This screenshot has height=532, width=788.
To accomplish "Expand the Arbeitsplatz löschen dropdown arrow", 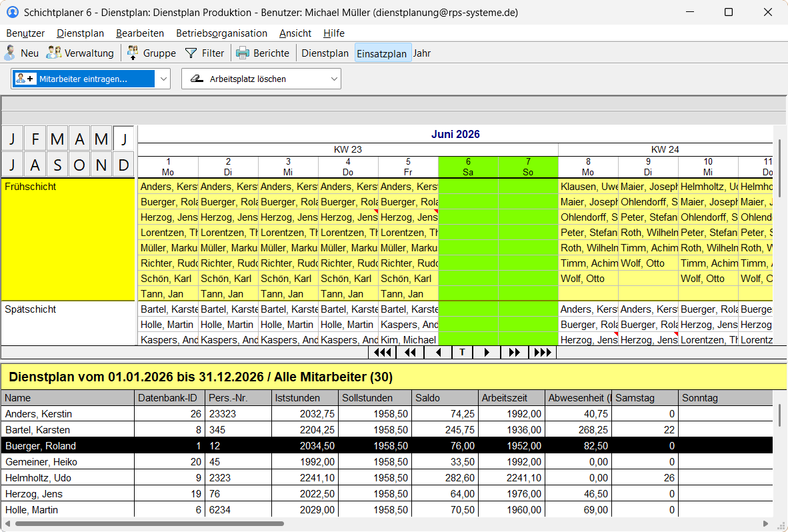I will pos(334,79).
